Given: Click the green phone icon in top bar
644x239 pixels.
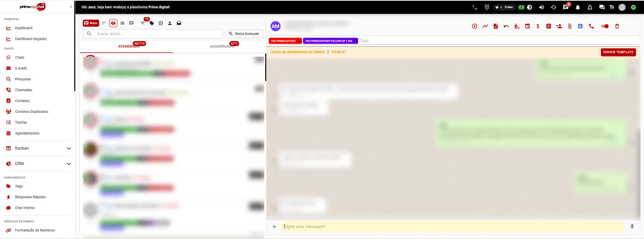Looking at the screenshot, I should (x=475, y=7).
